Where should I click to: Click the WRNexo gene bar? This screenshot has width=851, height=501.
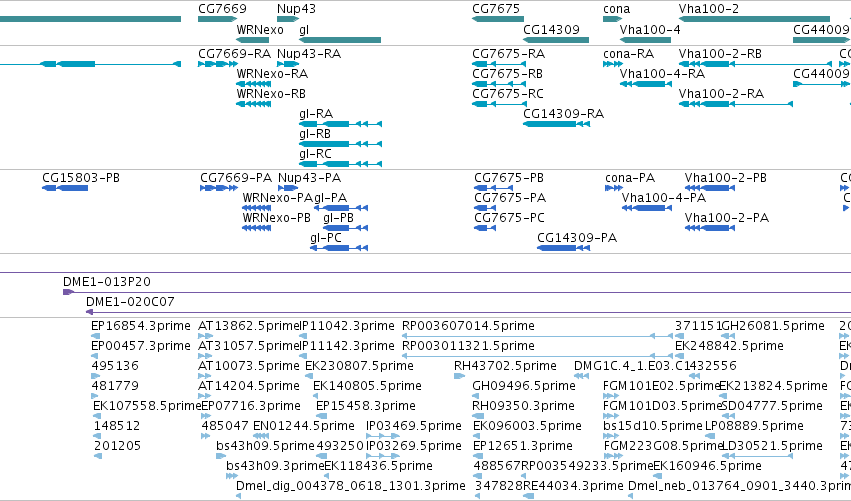(x=252, y=40)
